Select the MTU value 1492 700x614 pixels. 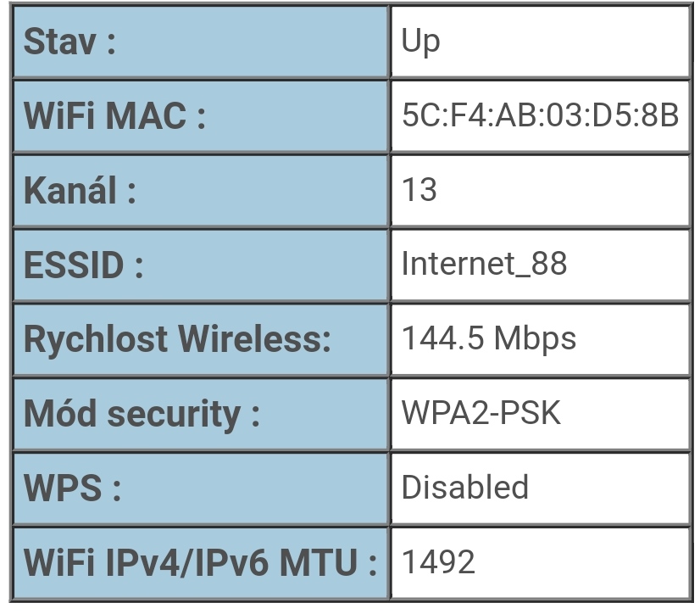point(438,561)
